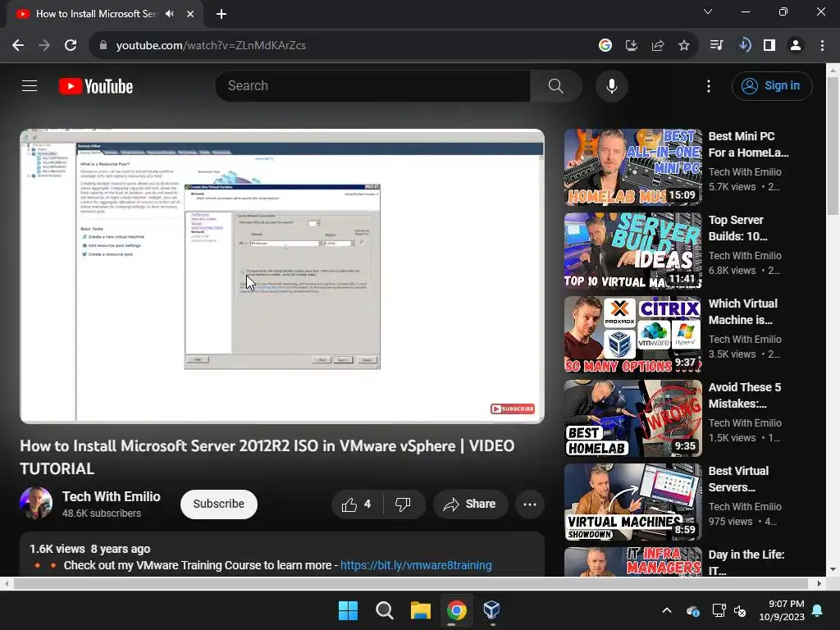
Task: Open clock and date in tray
Action: [782, 610]
